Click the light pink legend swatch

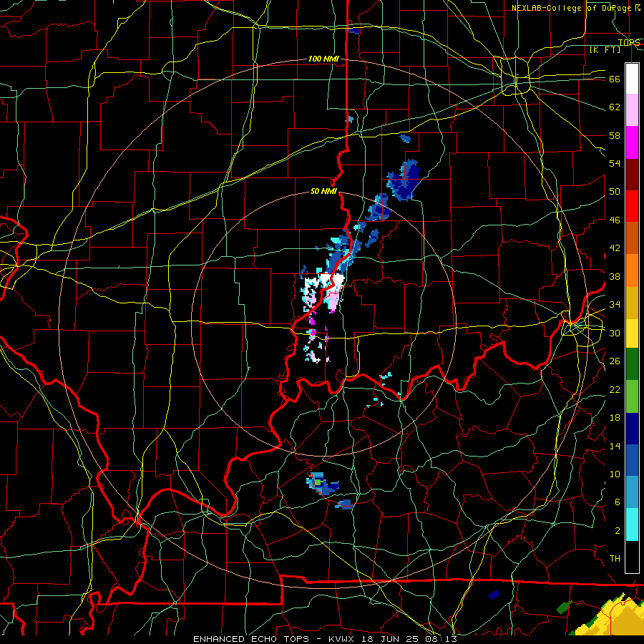(632, 109)
